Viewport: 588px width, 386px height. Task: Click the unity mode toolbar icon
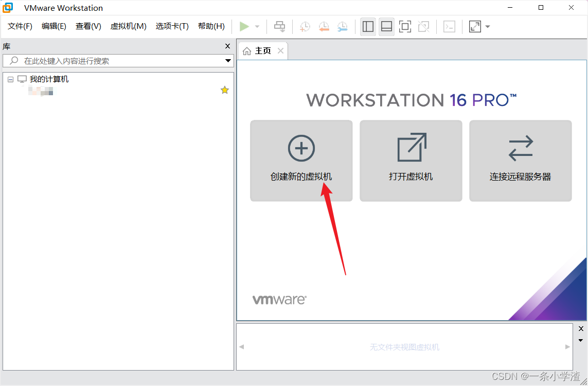click(423, 27)
